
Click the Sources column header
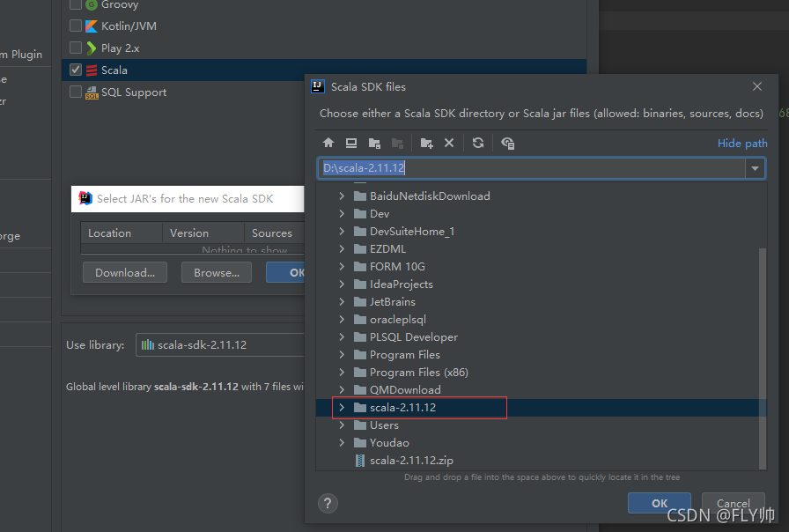(x=272, y=233)
